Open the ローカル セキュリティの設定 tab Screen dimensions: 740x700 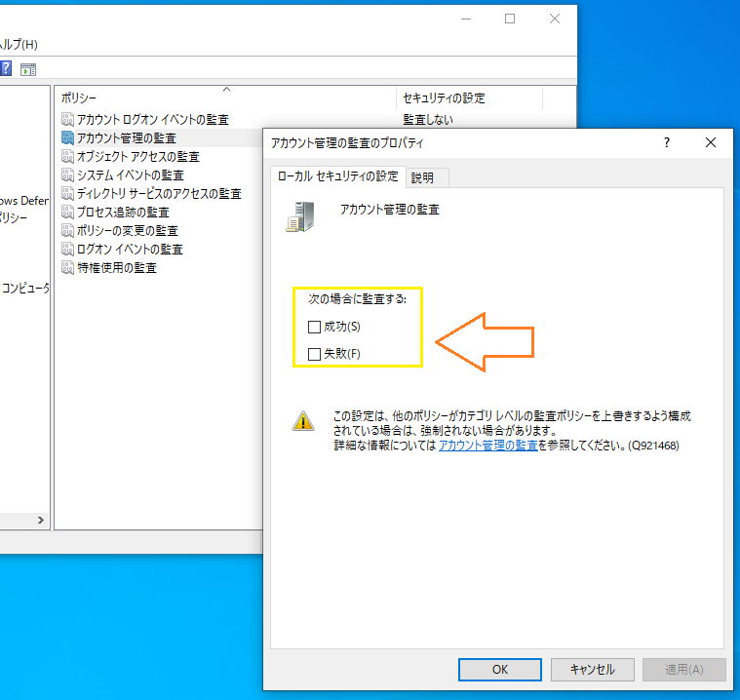[x=338, y=176]
